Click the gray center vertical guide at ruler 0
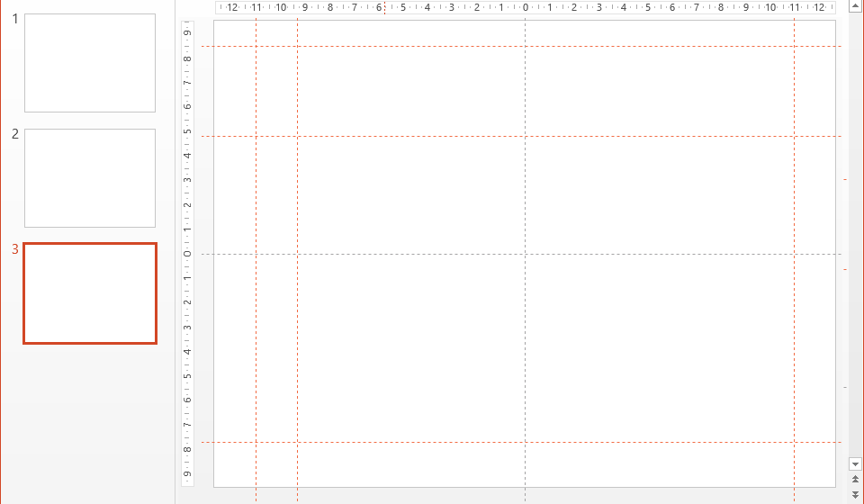 (x=525, y=259)
